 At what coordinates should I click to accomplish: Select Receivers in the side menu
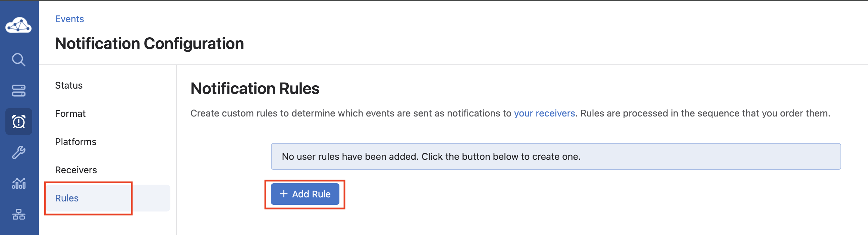point(76,170)
